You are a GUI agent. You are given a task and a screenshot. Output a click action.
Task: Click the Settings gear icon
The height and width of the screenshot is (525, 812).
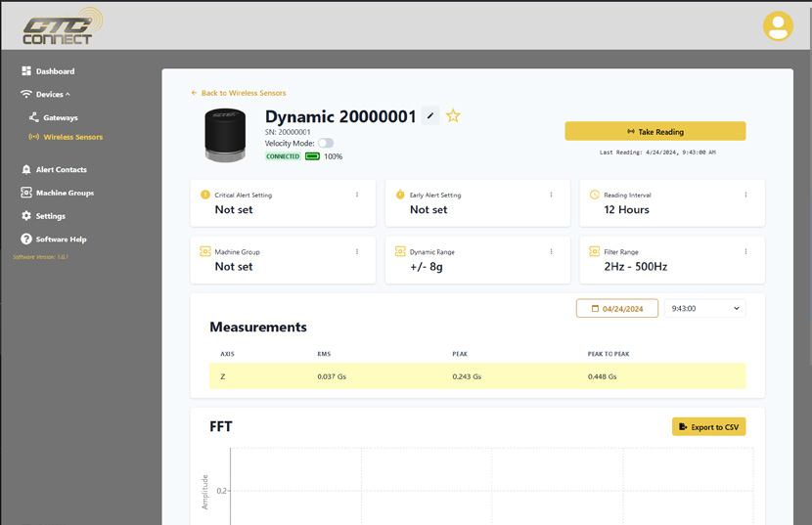tap(26, 215)
